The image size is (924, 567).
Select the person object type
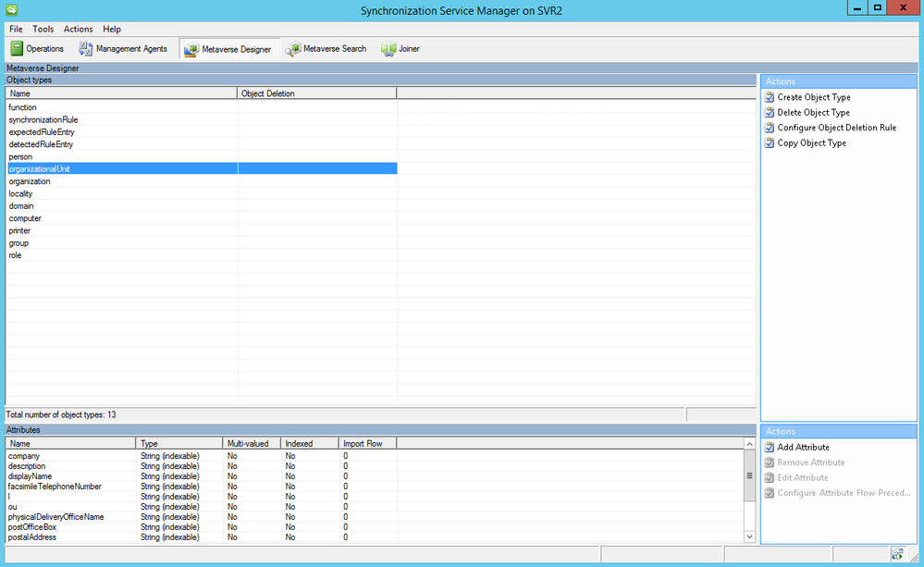(x=201, y=156)
